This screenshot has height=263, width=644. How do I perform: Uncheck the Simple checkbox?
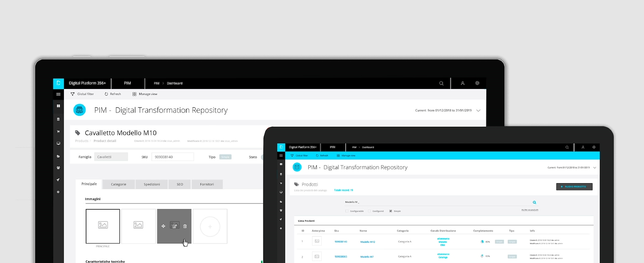tap(391, 211)
